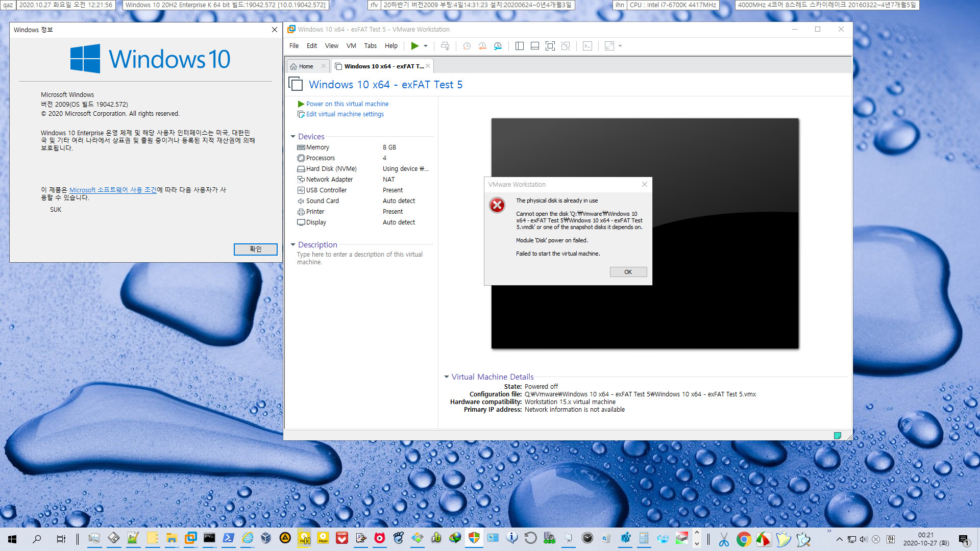Open Google Chrome from the taskbar
This screenshot has height=551, width=980.
pyautogui.click(x=744, y=539)
